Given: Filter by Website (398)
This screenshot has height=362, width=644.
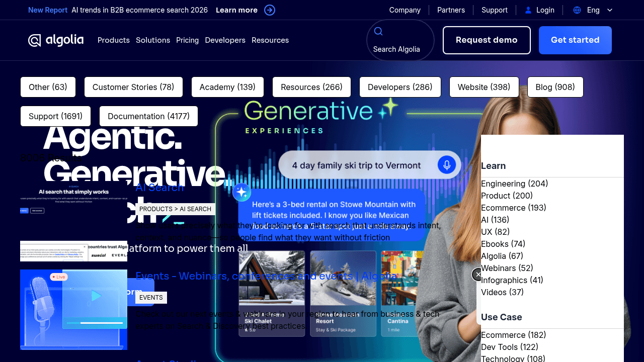Looking at the screenshot, I should coord(484,87).
